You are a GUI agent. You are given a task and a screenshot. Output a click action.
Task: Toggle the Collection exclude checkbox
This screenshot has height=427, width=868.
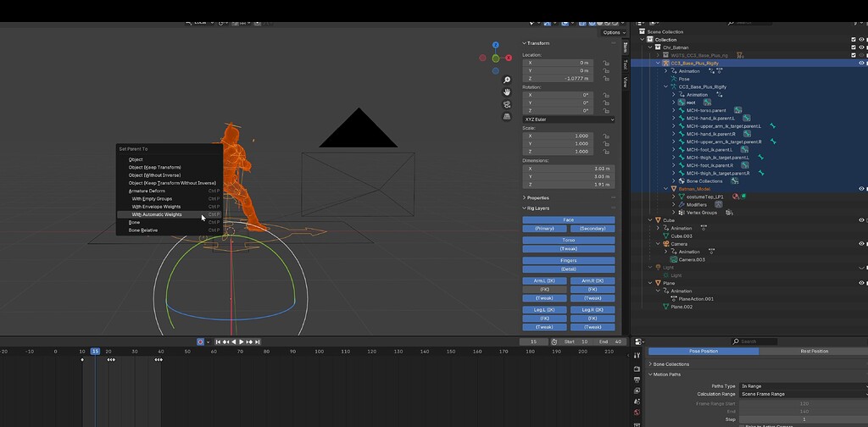854,40
